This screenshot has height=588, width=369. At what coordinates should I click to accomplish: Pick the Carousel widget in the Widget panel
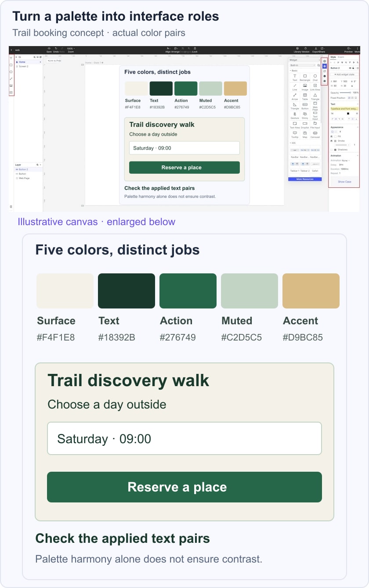pyautogui.click(x=315, y=135)
